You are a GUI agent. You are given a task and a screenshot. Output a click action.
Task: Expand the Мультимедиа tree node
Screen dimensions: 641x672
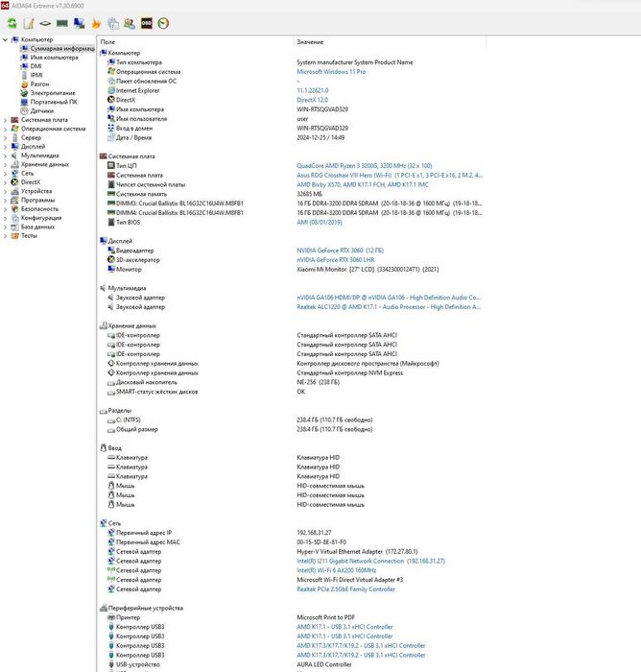pyautogui.click(x=5, y=156)
